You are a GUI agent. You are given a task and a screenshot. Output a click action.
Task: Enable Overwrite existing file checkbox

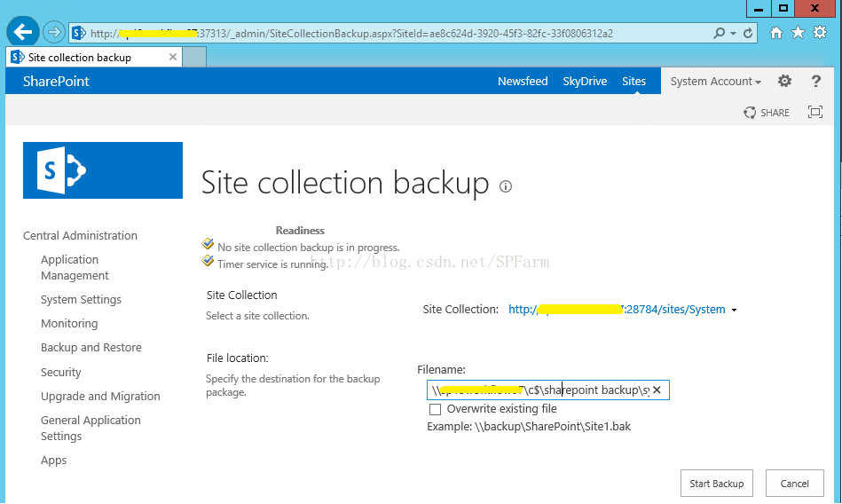point(435,409)
